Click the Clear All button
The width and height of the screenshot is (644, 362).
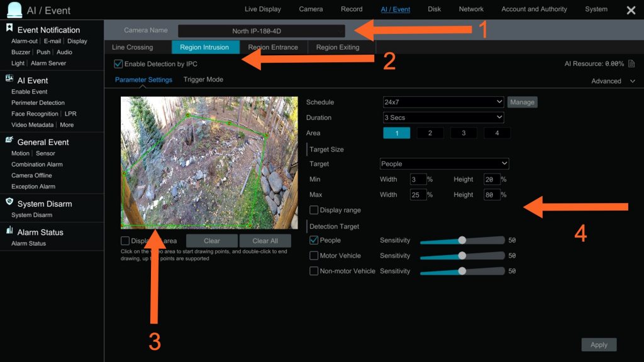coord(265,241)
